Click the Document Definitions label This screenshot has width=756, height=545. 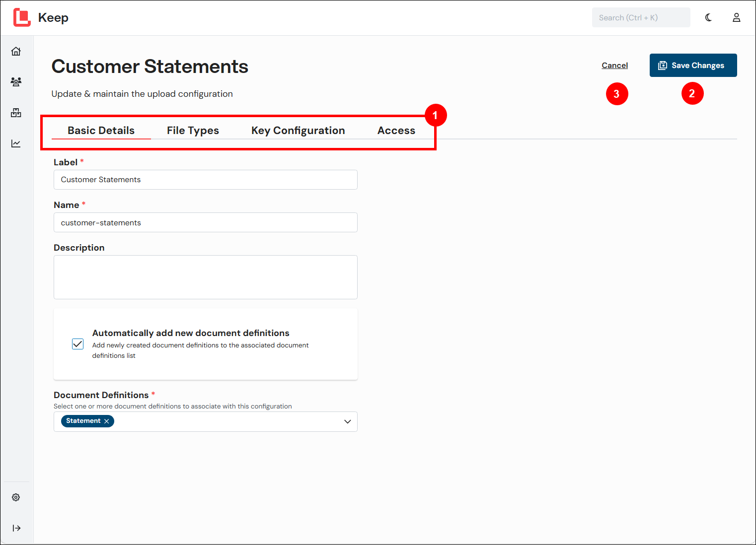tap(101, 395)
